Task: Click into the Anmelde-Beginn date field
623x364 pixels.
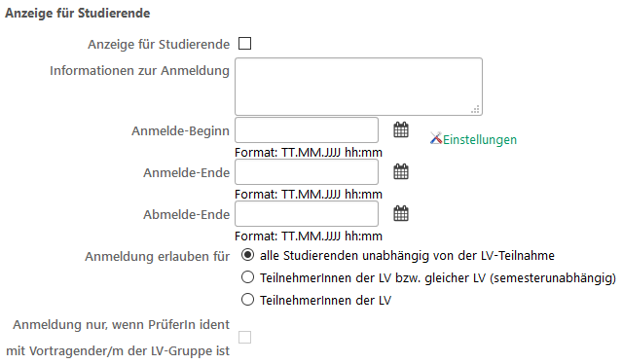Action: pos(307,130)
